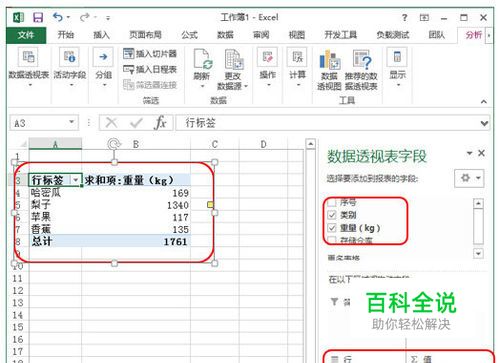Click the Name Box showing A3
This screenshot has width=500, height=363.
click(44, 123)
